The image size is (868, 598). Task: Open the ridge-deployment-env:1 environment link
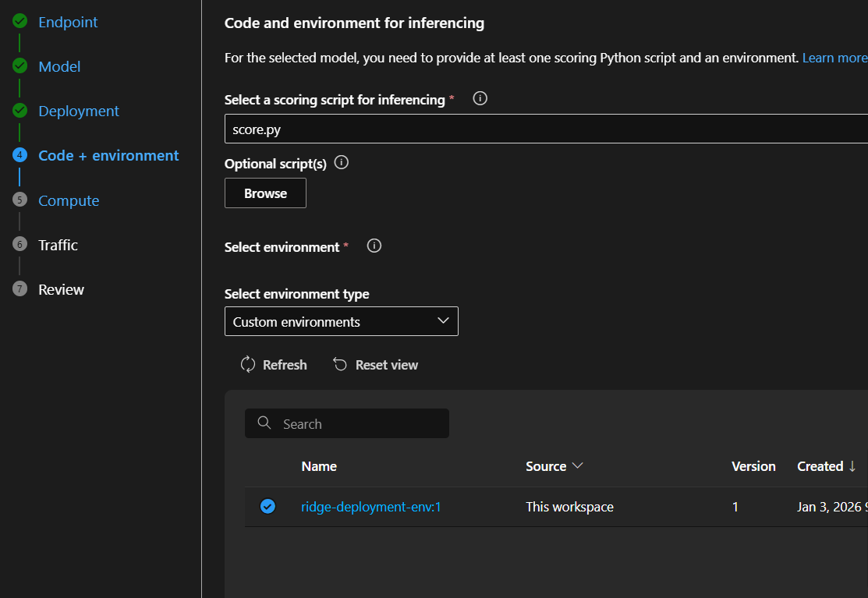click(371, 507)
